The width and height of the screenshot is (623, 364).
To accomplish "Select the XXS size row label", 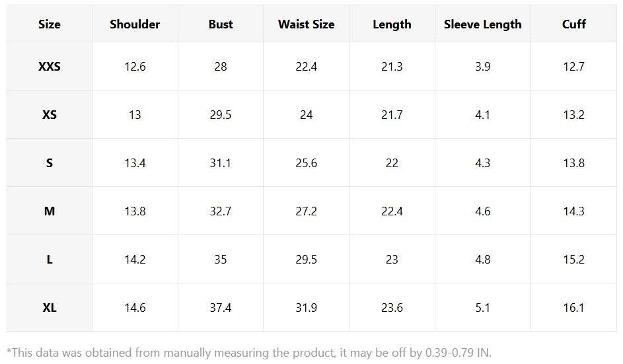I will pyautogui.click(x=49, y=67).
